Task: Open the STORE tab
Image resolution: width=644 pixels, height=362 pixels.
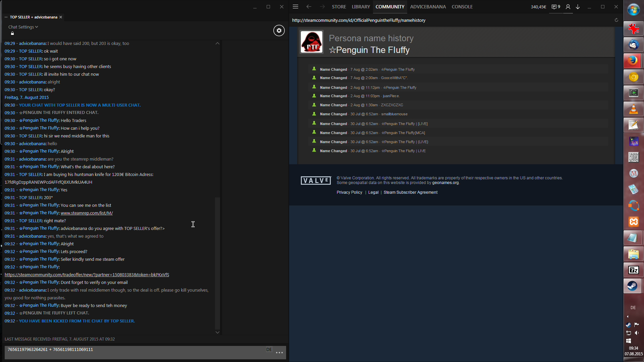Action: coord(339,7)
